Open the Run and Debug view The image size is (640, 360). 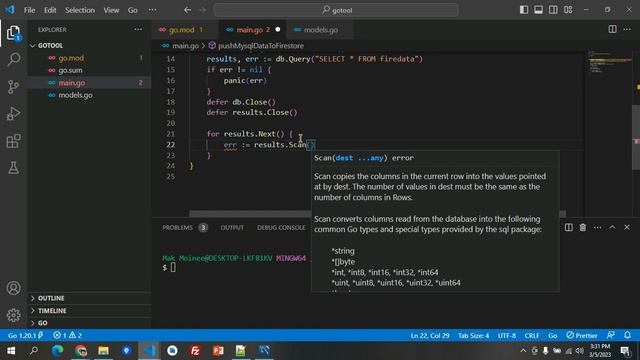(x=13, y=113)
